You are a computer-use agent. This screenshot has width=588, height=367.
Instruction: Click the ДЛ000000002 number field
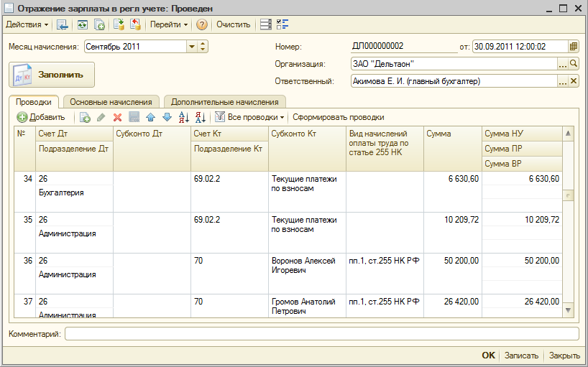point(404,47)
